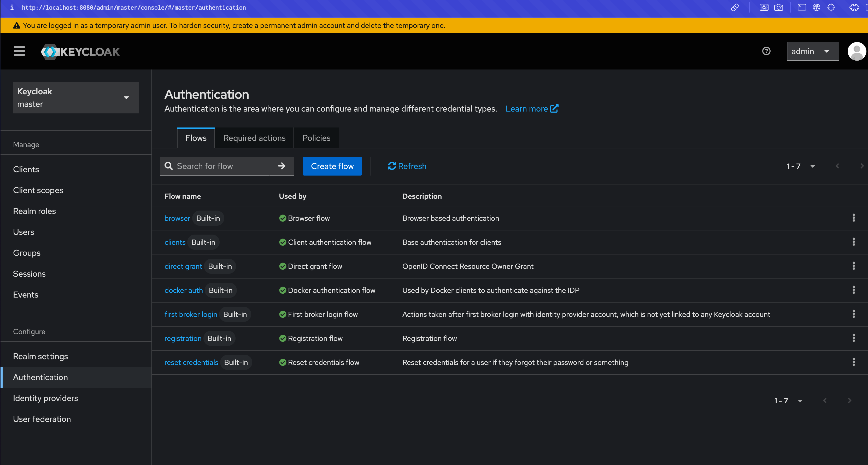Expand the Keycloak master realm selector
868x465 pixels.
76,97
